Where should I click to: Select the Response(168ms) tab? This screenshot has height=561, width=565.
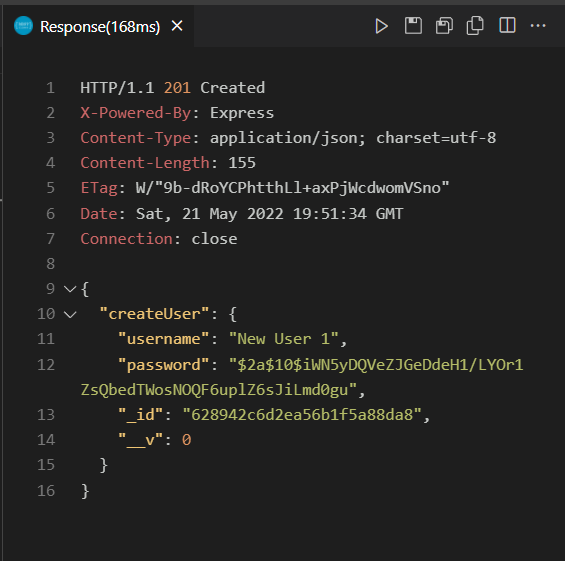(98, 26)
